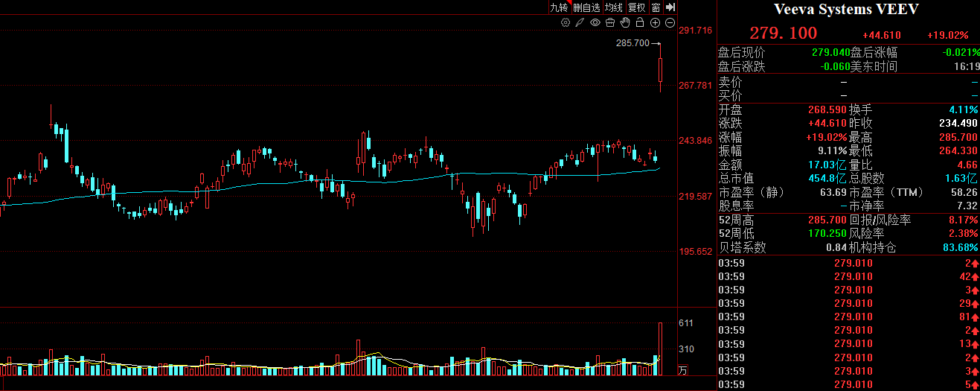Click the 美东时间 value 16:19
The height and width of the screenshot is (391, 980).
[966, 66]
